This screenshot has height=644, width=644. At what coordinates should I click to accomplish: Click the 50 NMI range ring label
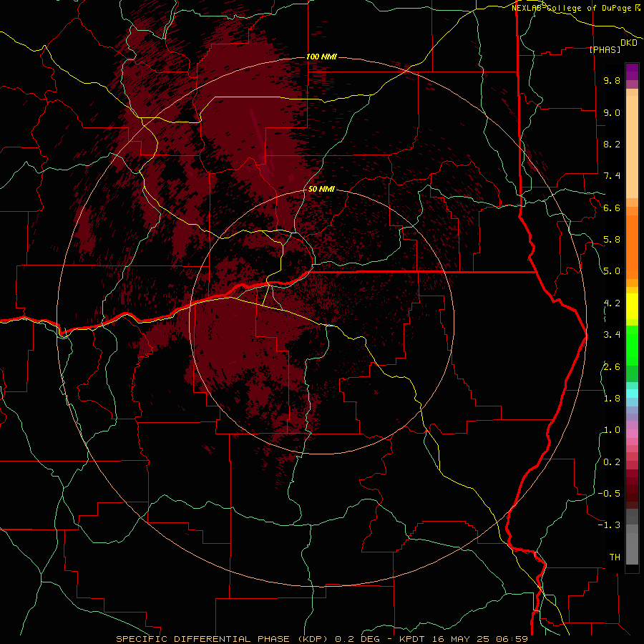321,189
